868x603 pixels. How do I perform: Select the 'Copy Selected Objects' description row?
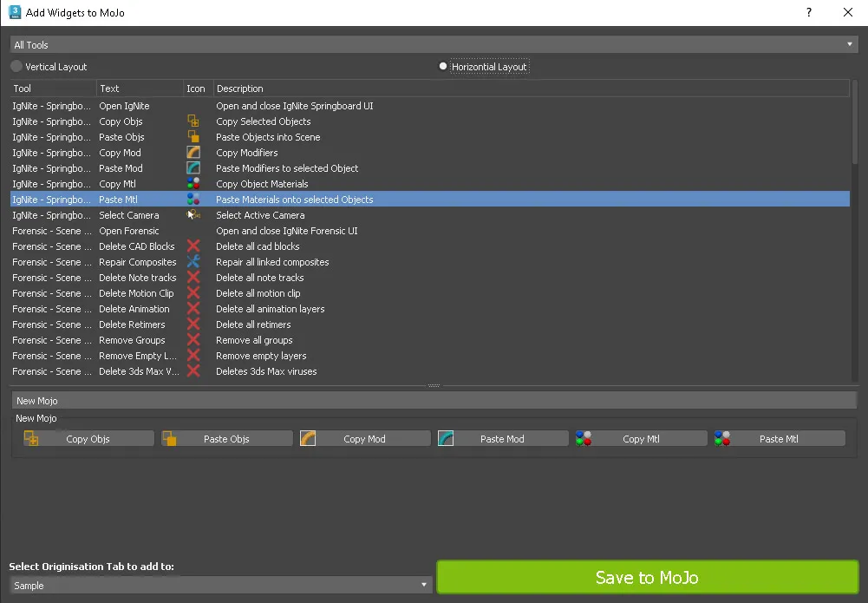429,121
